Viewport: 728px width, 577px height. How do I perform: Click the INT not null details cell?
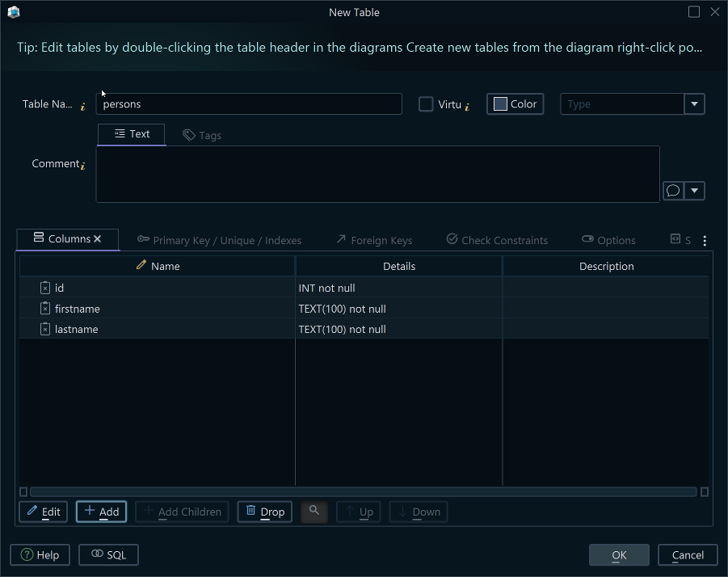coord(398,288)
